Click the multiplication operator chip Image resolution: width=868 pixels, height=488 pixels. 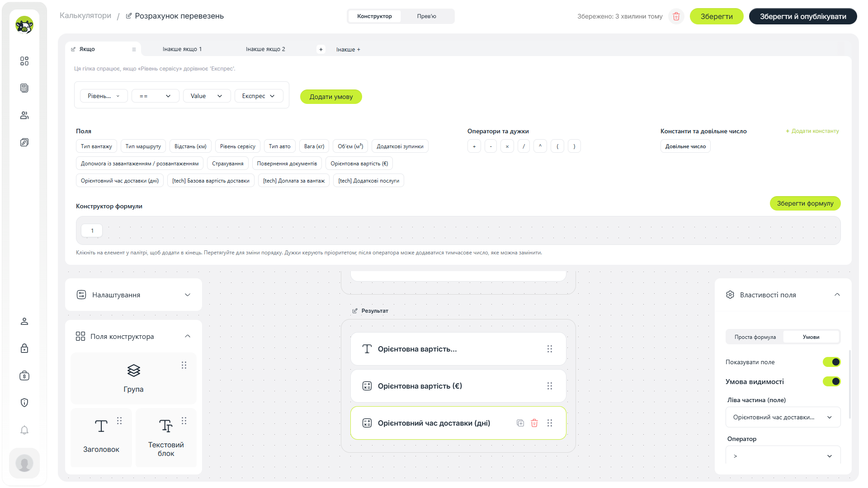click(507, 146)
